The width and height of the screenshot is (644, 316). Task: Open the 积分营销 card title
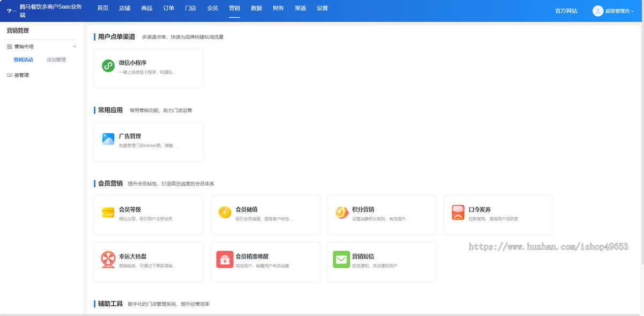[x=363, y=209]
